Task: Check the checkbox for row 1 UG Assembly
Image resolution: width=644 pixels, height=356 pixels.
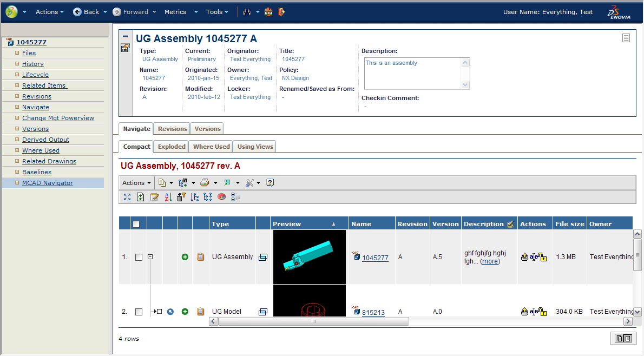Action: 139,258
